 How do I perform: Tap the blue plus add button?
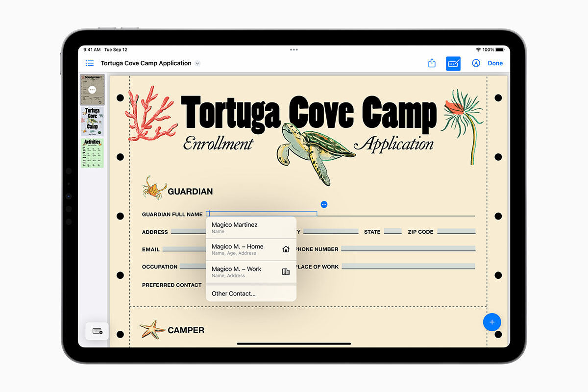492,322
